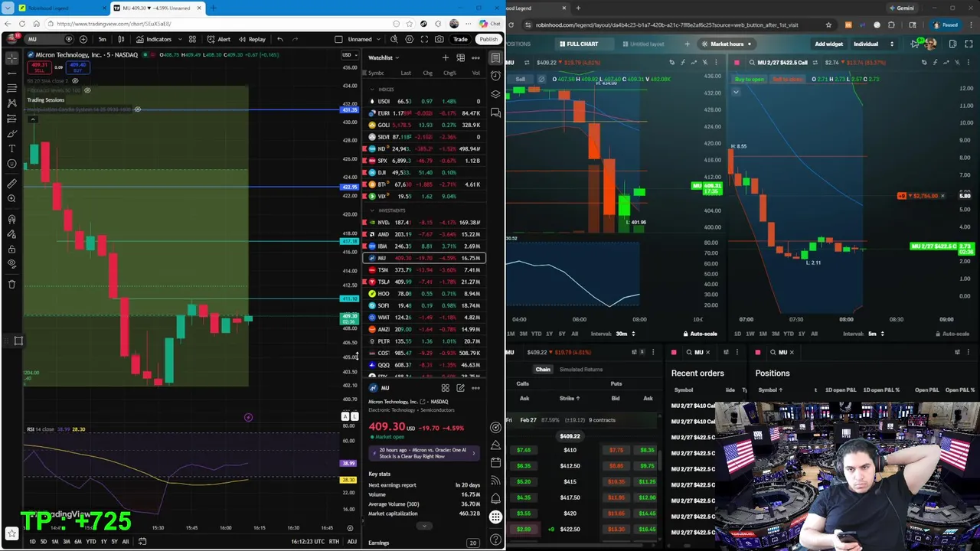Image resolution: width=980 pixels, height=551 pixels.
Task: Open quick search icon in TradingView toolbar
Action: [394, 39]
